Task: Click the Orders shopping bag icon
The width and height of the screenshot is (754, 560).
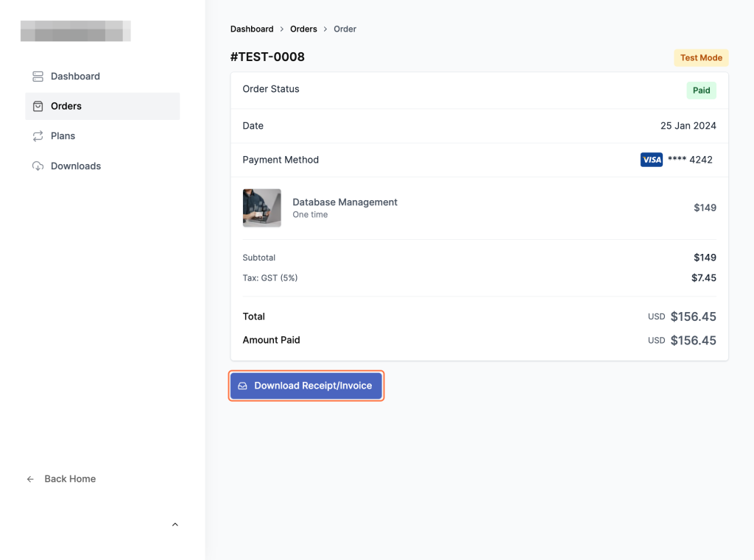Action: coord(38,106)
